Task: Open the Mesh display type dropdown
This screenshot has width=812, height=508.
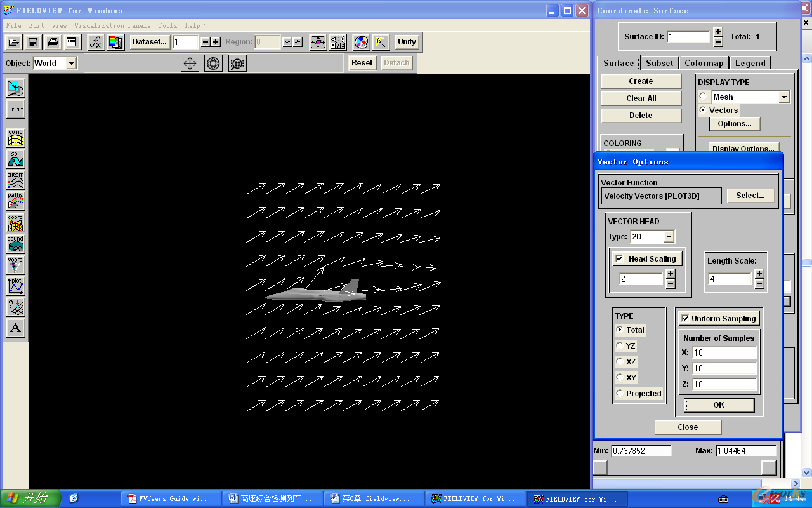Action: click(784, 97)
